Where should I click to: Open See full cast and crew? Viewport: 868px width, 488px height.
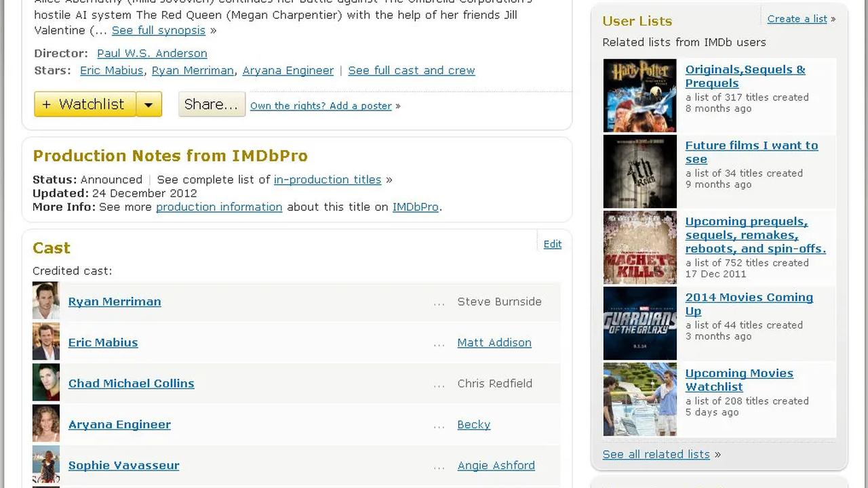tap(412, 70)
